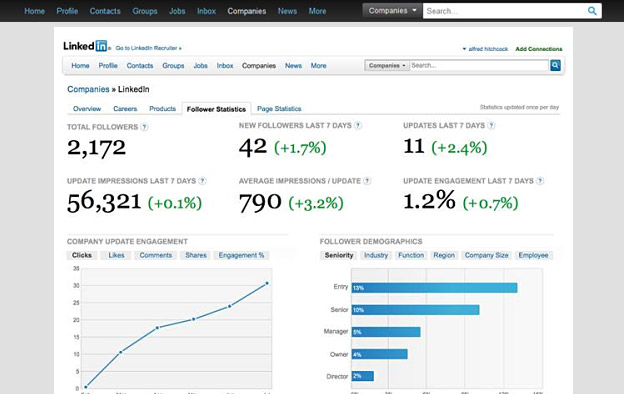Show Shares in Company Update Engagement
624x394 pixels.
point(196,255)
